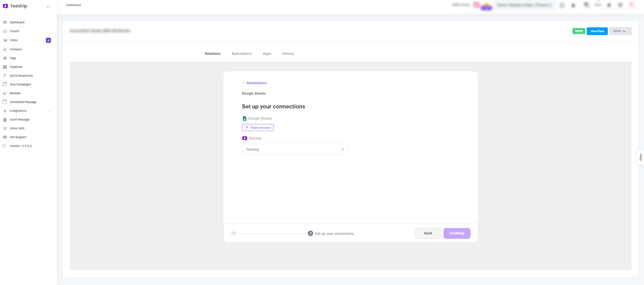Click the Back button in wizard footer
The image size is (644, 285).
[428, 233]
